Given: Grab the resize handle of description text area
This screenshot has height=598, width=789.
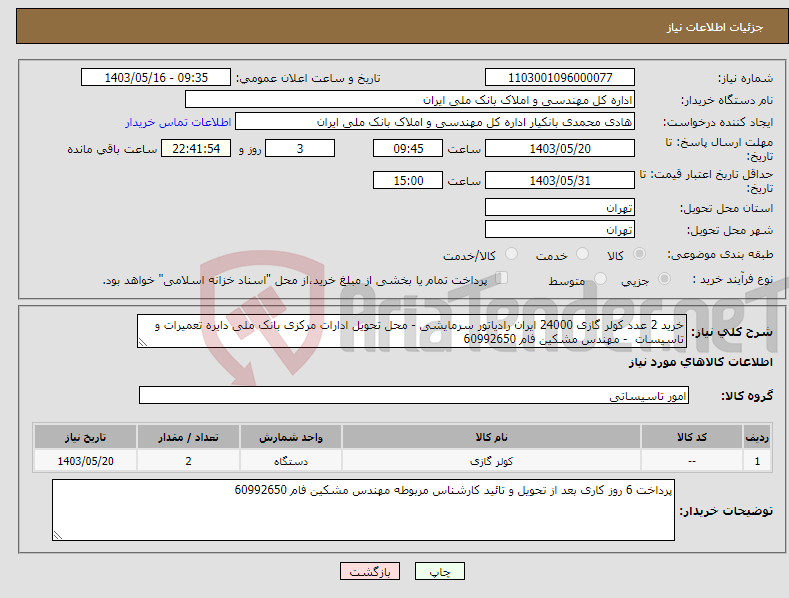Looking at the screenshot, I should (143, 343).
